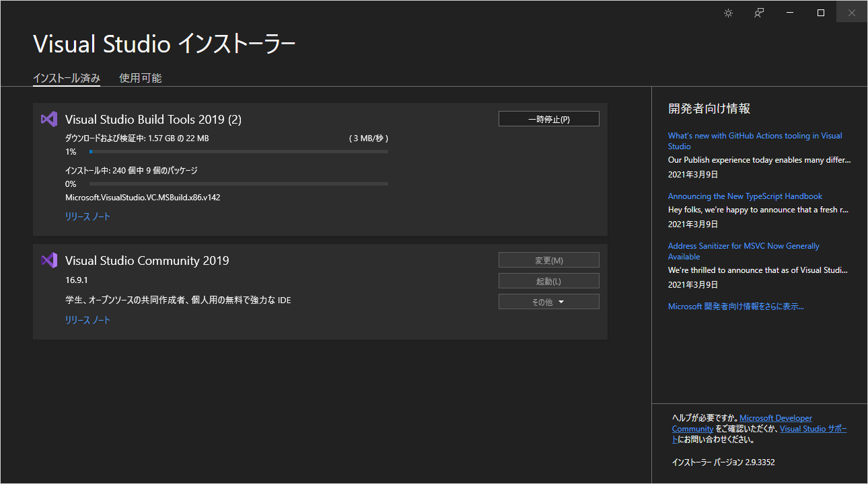Open the Visual Studio サポート link
Screen dimensions: 868x484
[813, 429]
